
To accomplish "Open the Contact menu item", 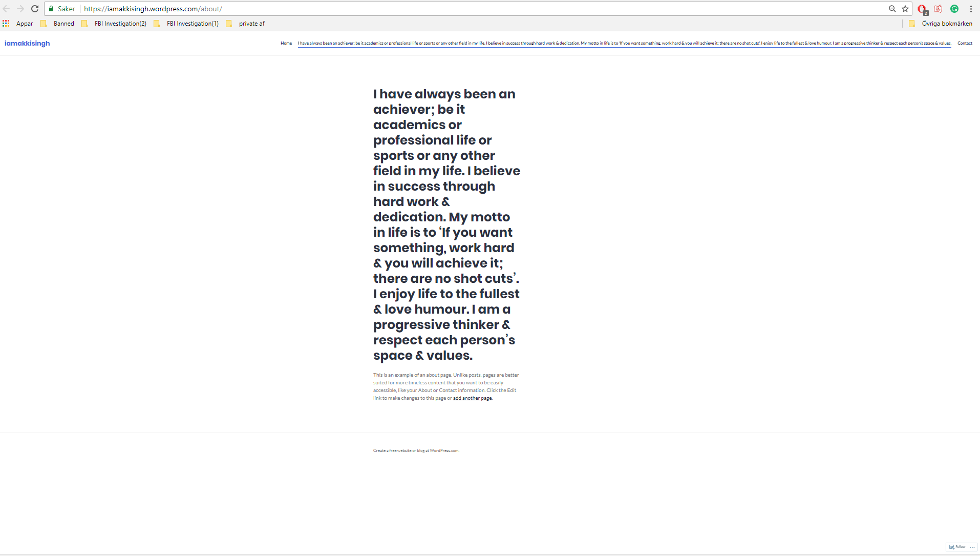I will coord(965,43).
